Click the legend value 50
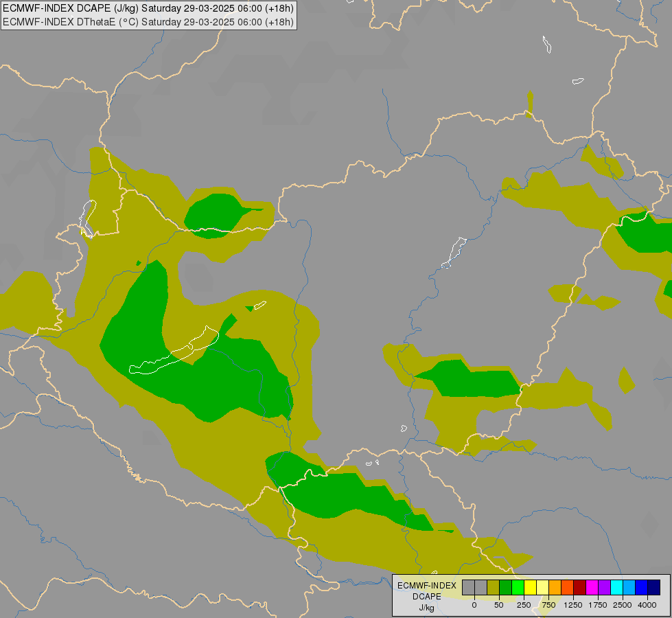The height and width of the screenshot is (618, 672). [499, 605]
